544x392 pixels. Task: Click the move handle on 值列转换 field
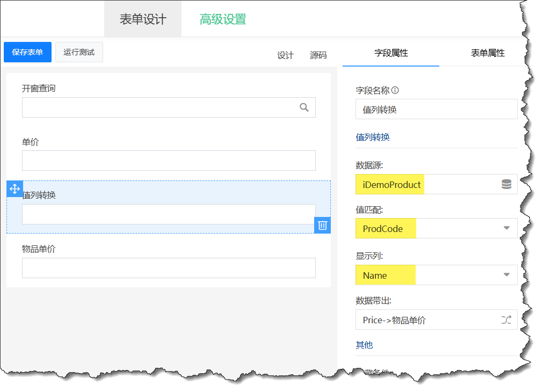tap(14, 189)
